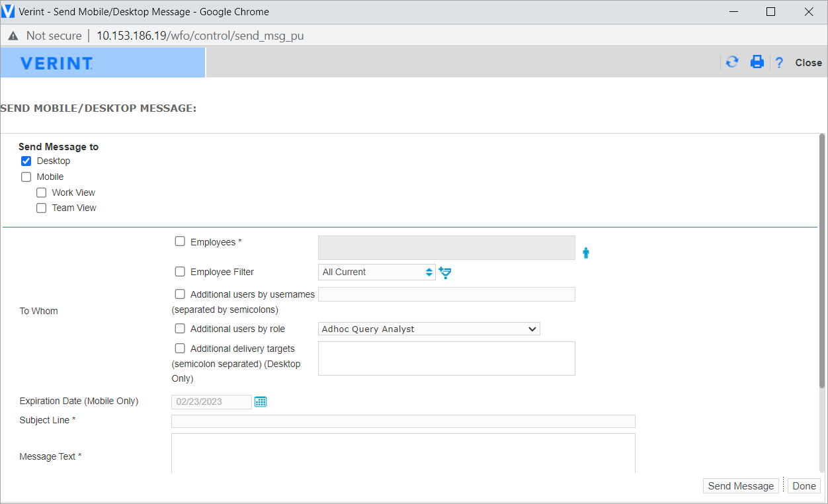Click the employee selector person icon
The width and height of the screenshot is (828, 504).
[x=585, y=253]
